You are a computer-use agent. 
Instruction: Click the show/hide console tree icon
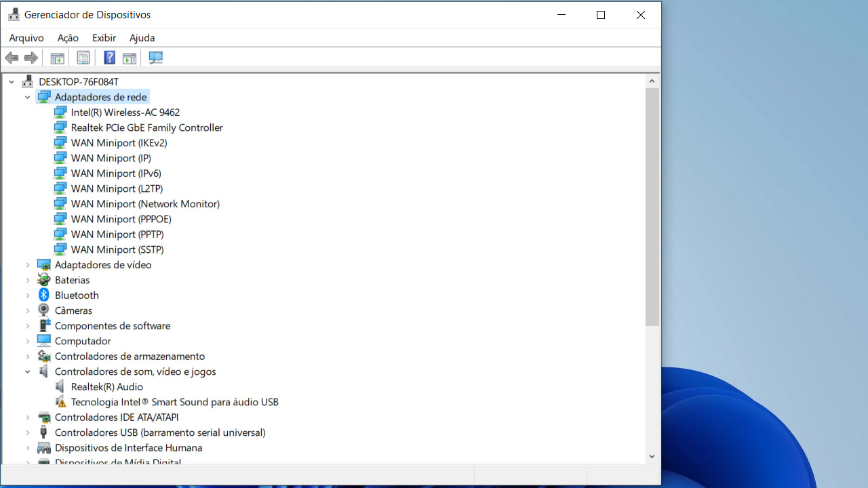pos(57,58)
